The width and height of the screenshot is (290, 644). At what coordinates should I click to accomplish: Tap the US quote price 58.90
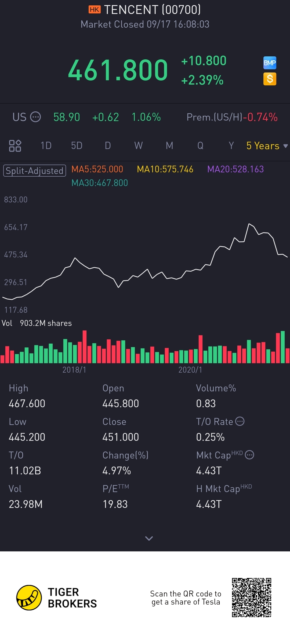coord(67,117)
